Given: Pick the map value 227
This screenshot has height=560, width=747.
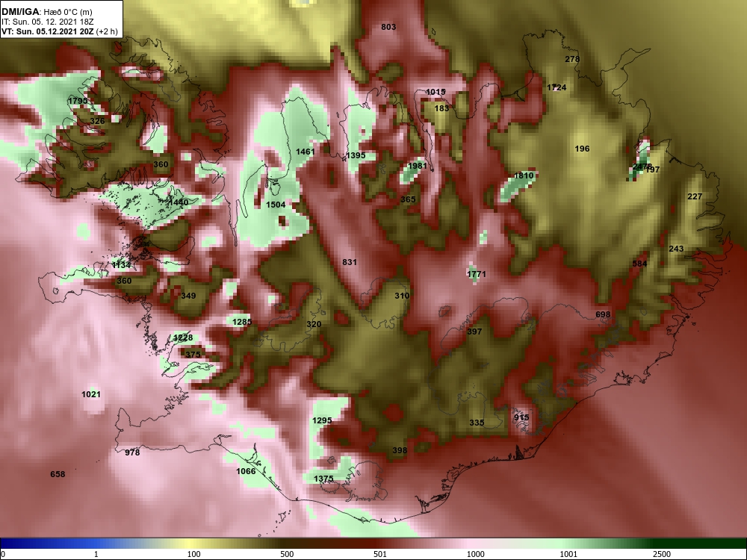Looking at the screenshot, I should tap(695, 196).
